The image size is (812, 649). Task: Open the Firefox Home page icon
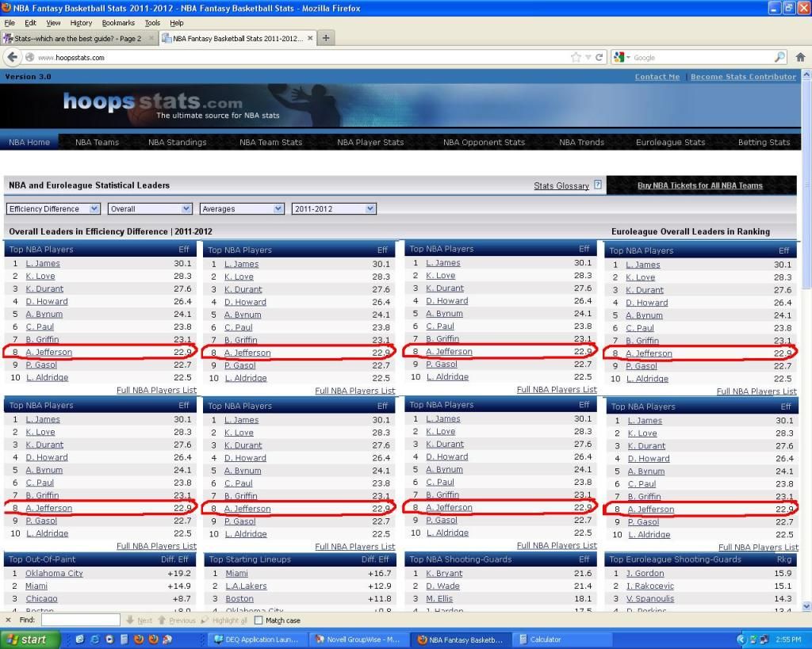(x=800, y=57)
